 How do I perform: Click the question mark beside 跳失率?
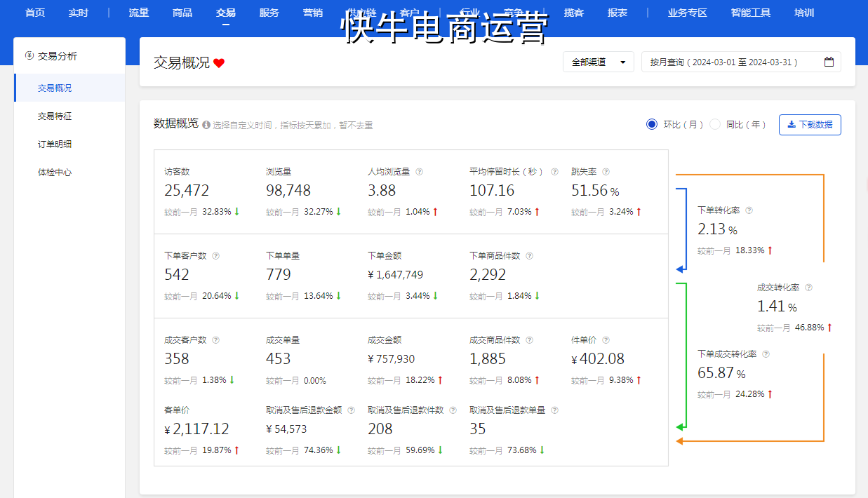606,171
